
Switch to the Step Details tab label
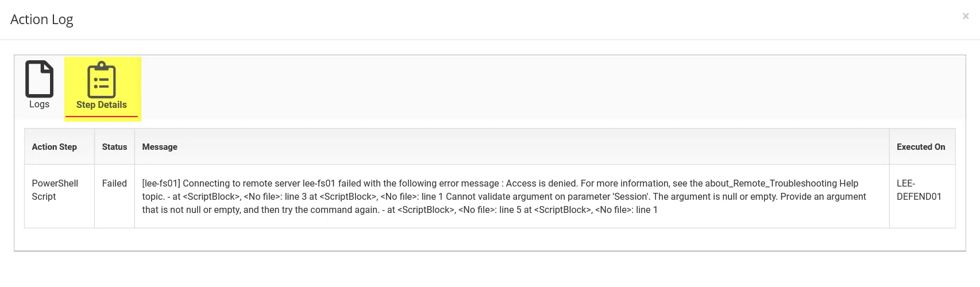coord(102,104)
